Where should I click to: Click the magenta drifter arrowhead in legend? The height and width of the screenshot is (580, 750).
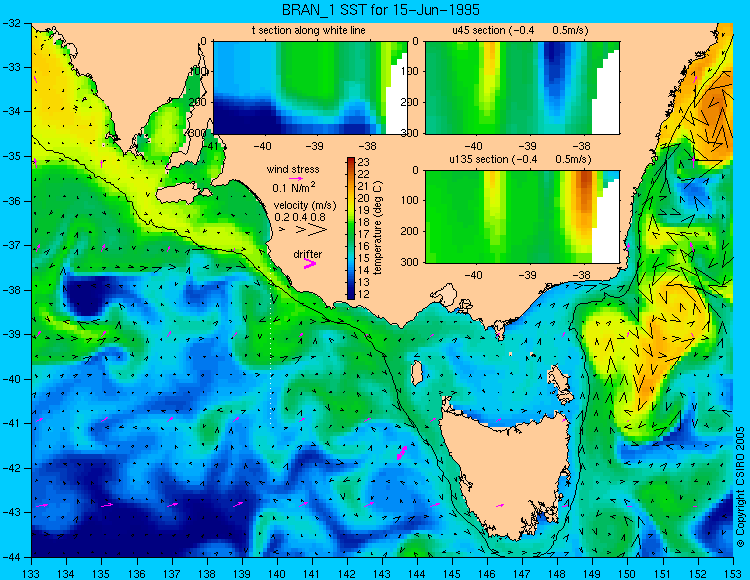(x=310, y=263)
